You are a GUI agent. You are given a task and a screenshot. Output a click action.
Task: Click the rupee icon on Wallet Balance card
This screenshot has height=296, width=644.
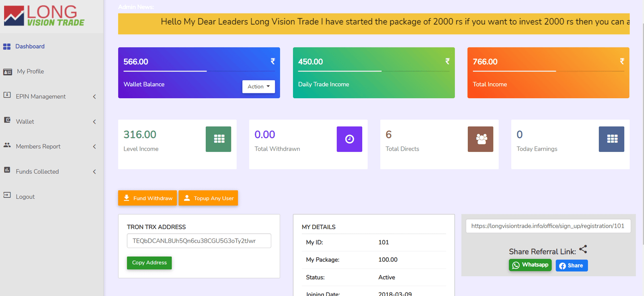pos(273,61)
